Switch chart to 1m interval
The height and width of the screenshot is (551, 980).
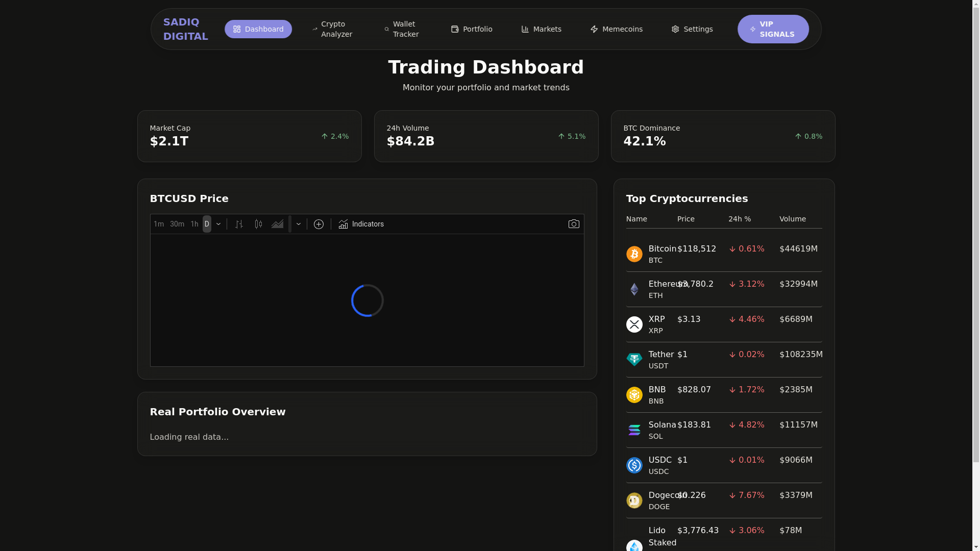click(x=159, y=224)
